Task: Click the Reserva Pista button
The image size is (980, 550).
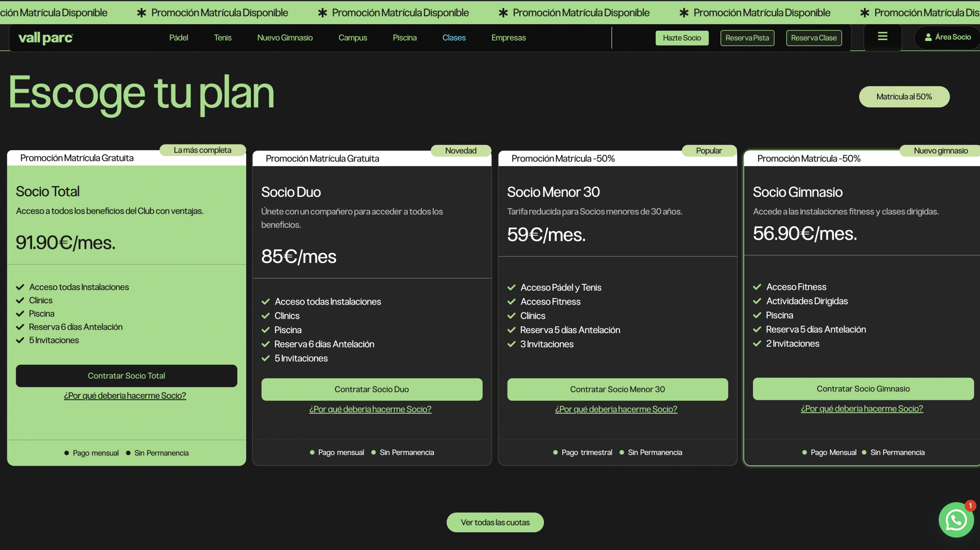Action: [747, 38]
